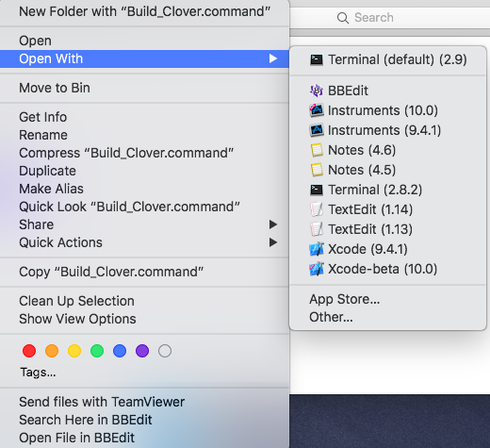Click the search magnifying glass icon
The image size is (490, 448).
343,18
